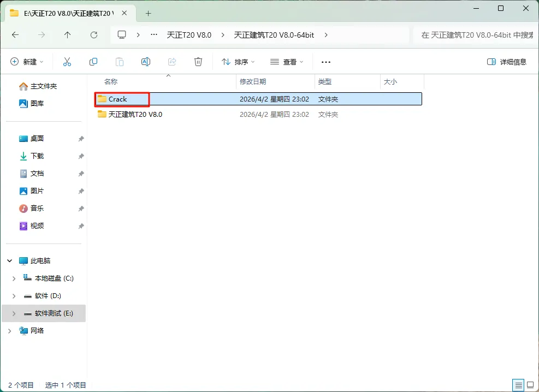Click '选中 1 个项目' status text
Screen dimensions: 539x392
coord(66,385)
